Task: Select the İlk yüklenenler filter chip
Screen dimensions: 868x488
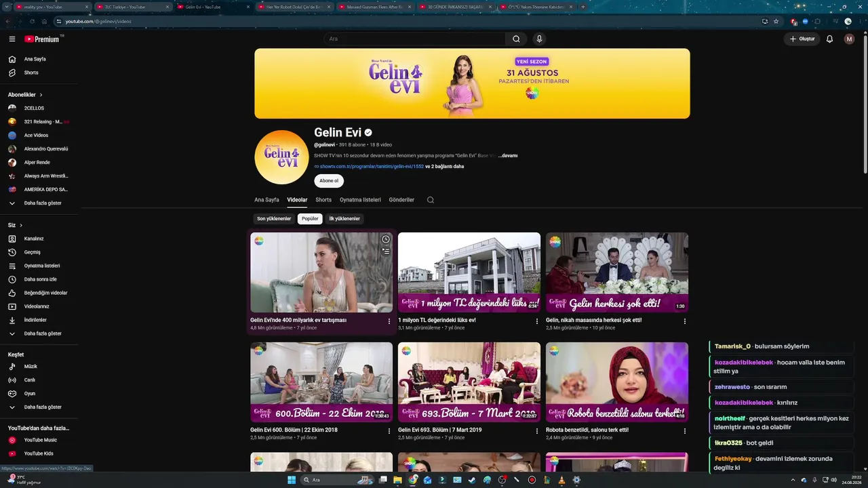Action: tap(344, 219)
